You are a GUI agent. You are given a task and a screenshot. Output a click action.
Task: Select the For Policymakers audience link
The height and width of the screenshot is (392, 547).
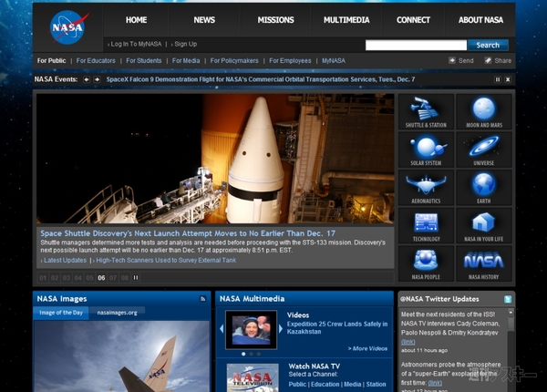click(234, 61)
